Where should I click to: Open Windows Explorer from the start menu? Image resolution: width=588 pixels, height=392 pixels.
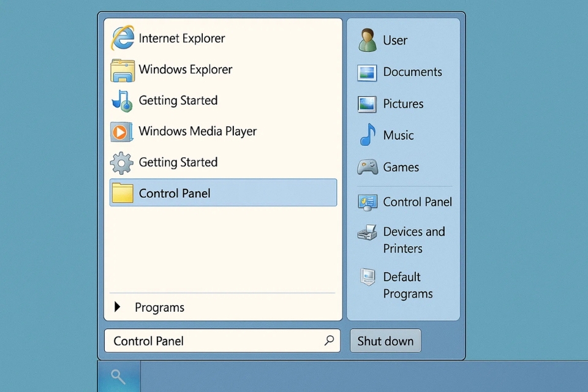click(x=185, y=70)
